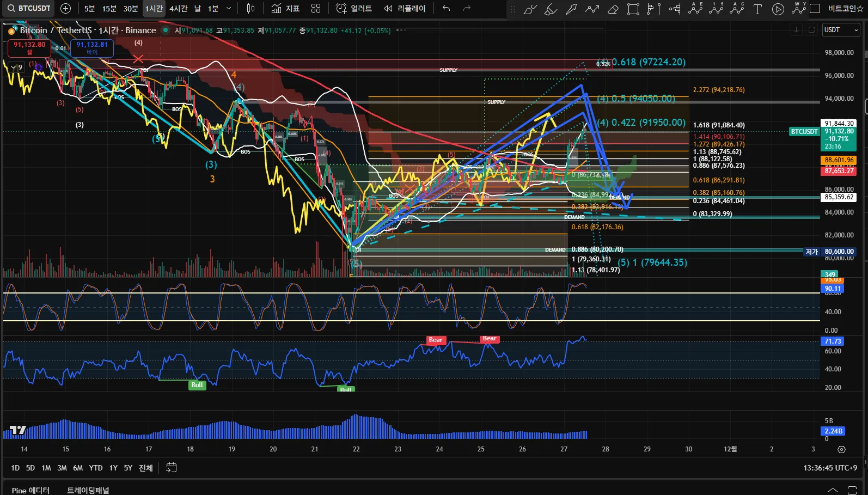Image resolution: width=868 pixels, height=495 pixels.
Task: Set the 6M date range
Action: [x=78, y=468]
